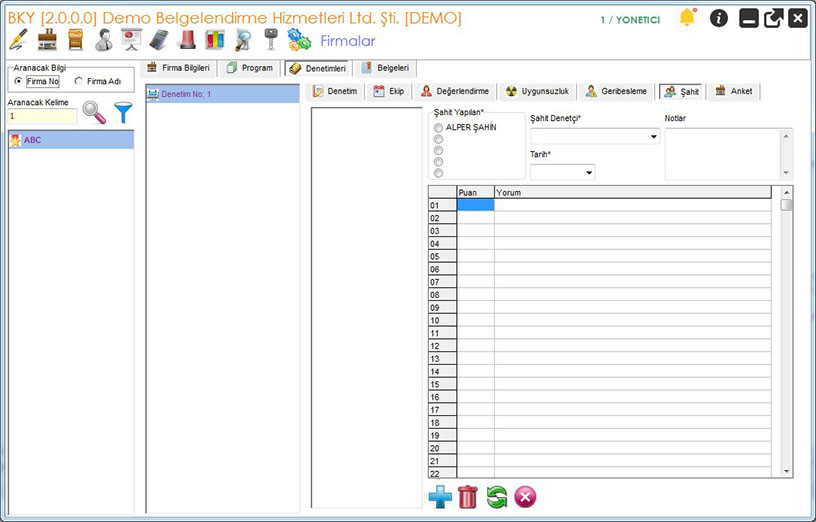Select the Denetim No: 1 entry
816x522 pixels.
223,94
